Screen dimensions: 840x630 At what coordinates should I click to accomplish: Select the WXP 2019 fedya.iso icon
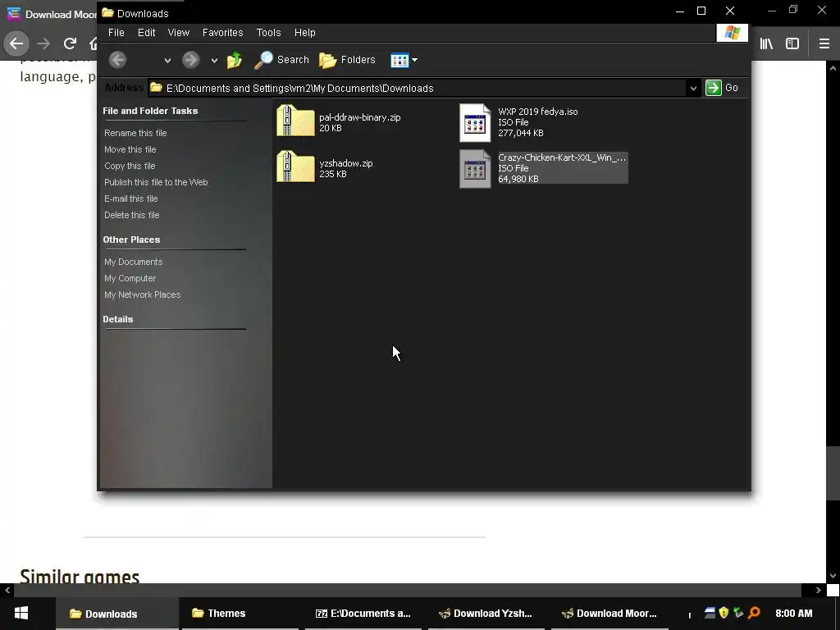click(475, 123)
